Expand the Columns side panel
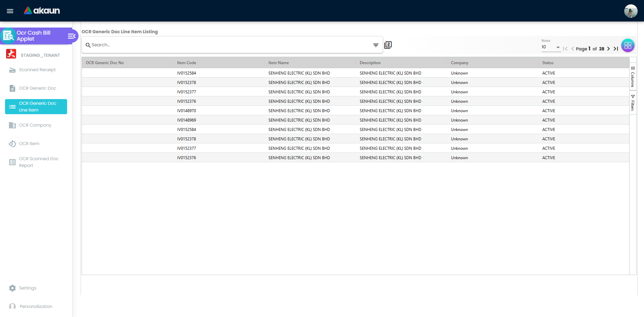Viewport: 644px width, 317px height. 633,77
